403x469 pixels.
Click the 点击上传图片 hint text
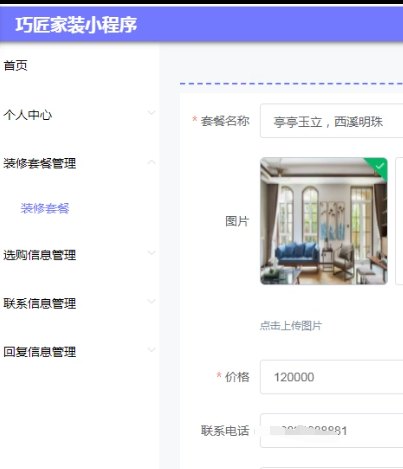(x=291, y=326)
